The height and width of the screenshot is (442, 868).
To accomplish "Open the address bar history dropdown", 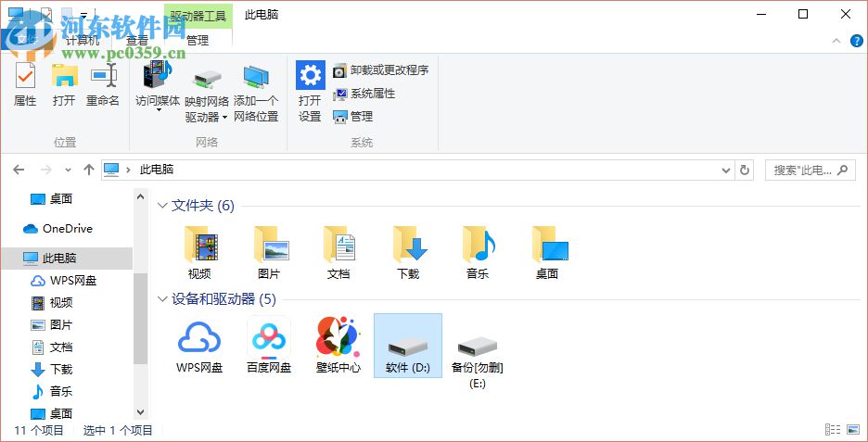I will pos(726,170).
